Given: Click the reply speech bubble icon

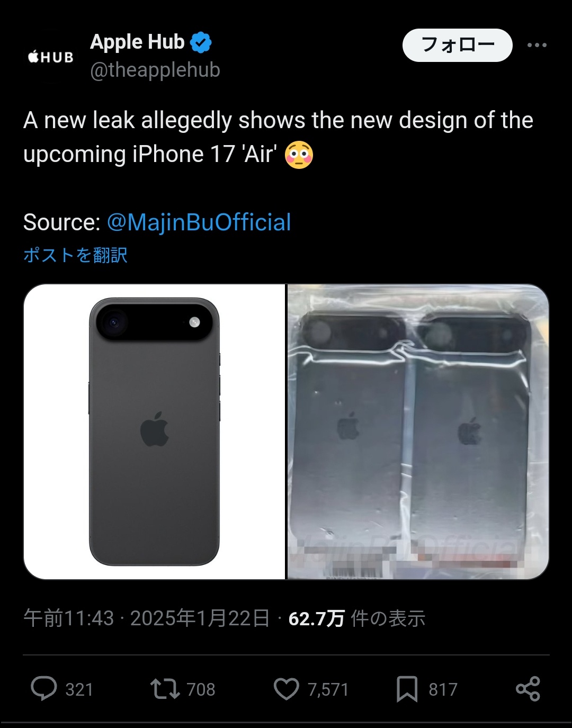Looking at the screenshot, I should coord(44,689).
